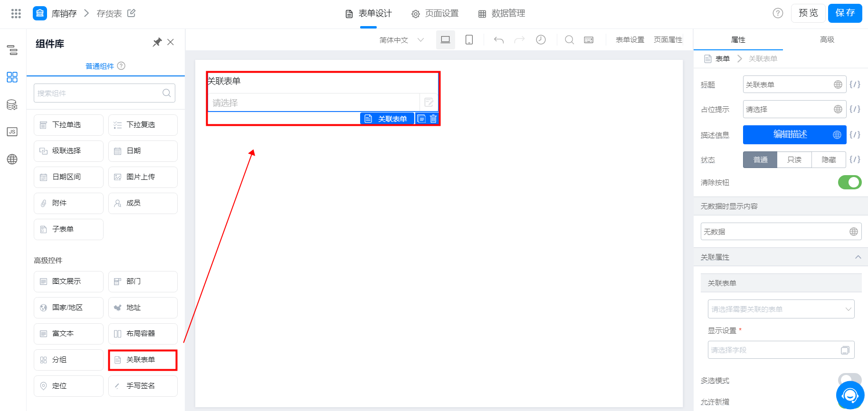This screenshot has width=868, height=411.
Task: Click the toolbar search magnifier icon
Action: (x=569, y=40)
